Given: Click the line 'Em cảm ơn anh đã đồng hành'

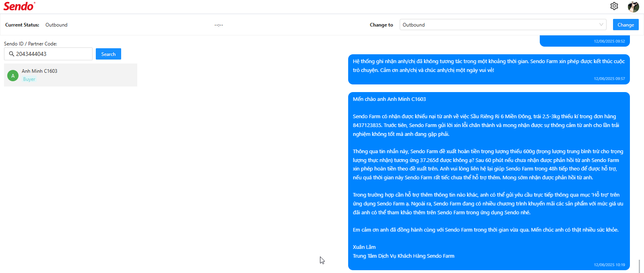Looking at the screenshot, I should [486, 230].
